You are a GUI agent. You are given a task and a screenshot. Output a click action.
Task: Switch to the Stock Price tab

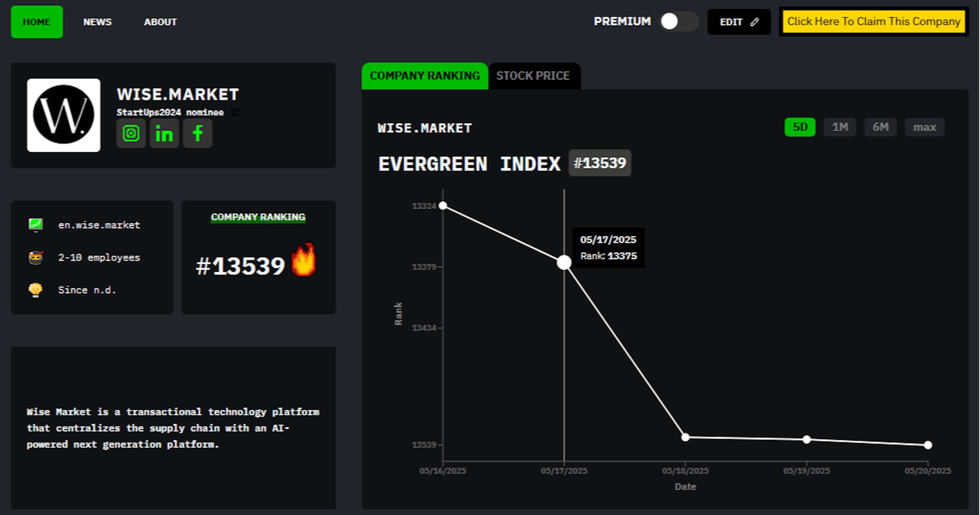[533, 76]
